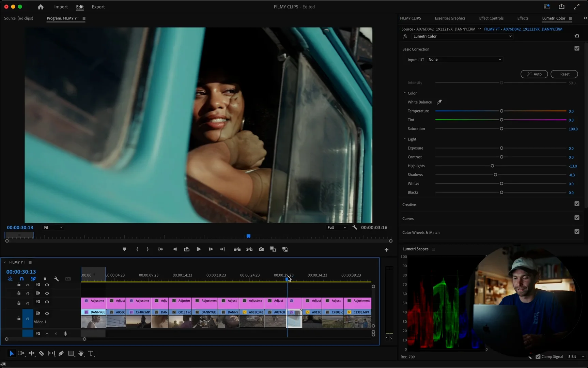Click the Temperature slider handle
The image size is (588, 368).
click(x=501, y=111)
